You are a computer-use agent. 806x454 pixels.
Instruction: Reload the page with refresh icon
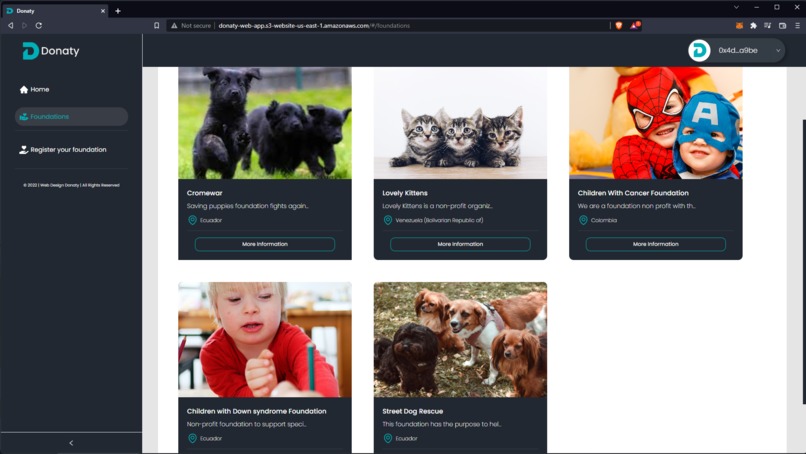pos(39,25)
